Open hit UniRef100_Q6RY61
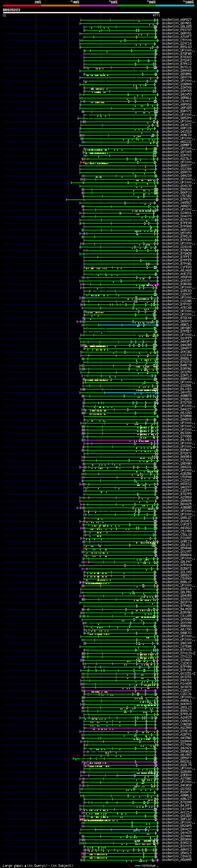This screenshot has height=868, width=197. tap(177, 33)
